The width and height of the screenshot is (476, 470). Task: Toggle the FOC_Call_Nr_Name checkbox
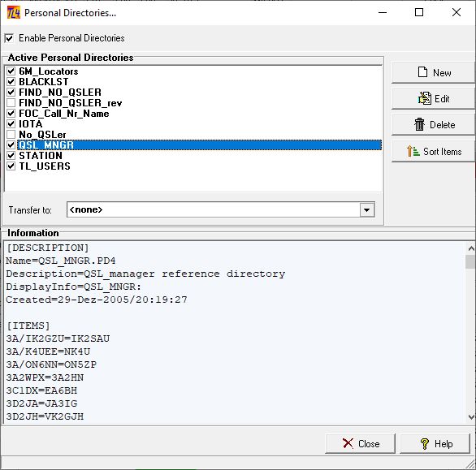coord(11,114)
